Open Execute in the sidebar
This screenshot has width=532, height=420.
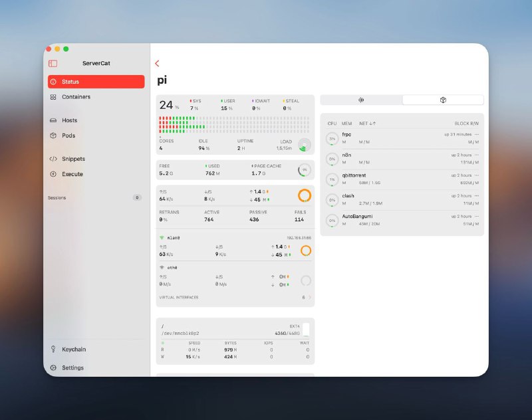coord(72,174)
